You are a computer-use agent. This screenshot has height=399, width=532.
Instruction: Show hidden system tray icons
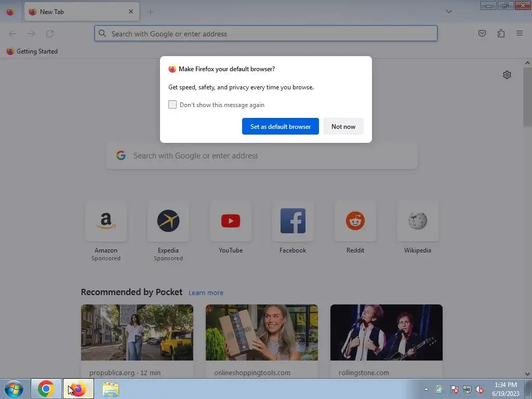coord(426,389)
